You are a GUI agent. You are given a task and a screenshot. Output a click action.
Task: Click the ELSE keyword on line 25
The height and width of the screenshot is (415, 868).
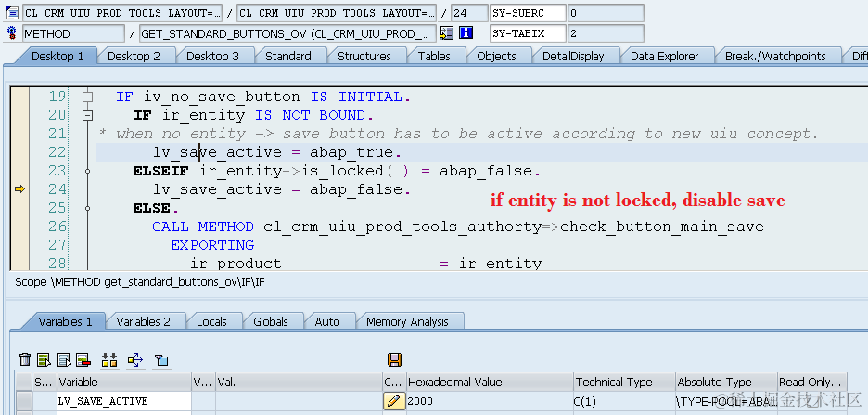point(151,208)
